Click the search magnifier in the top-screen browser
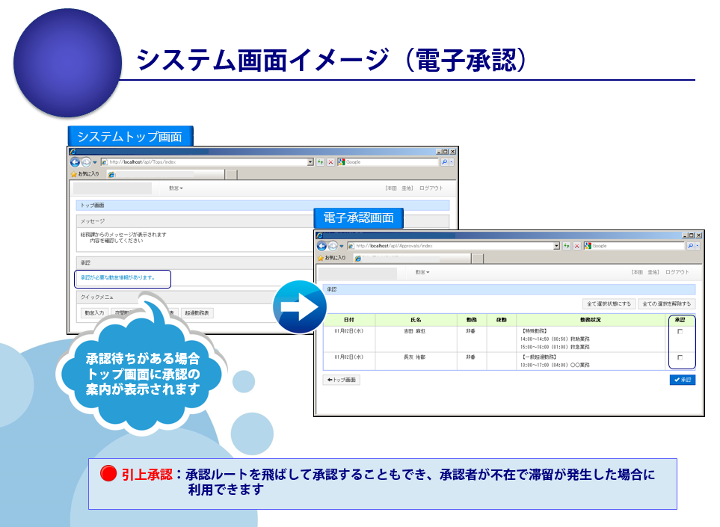 [x=444, y=162]
